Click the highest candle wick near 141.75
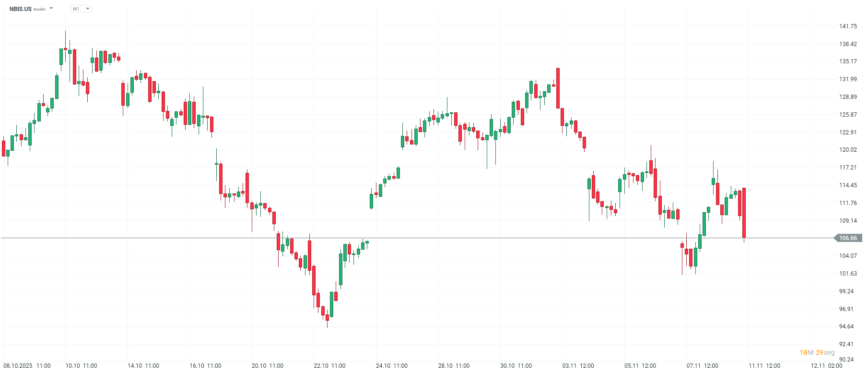The width and height of the screenshot is (868, 374). click(x=66, y=36)
